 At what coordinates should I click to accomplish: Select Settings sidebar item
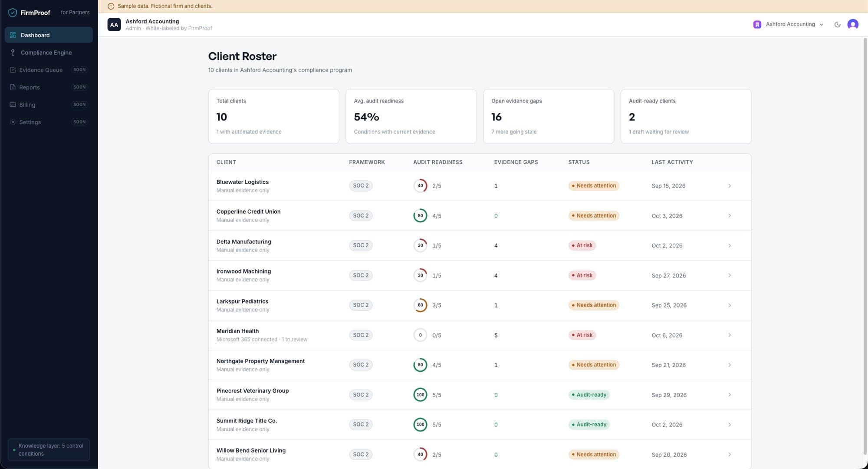pyautogui.click(x=49, y=122)
